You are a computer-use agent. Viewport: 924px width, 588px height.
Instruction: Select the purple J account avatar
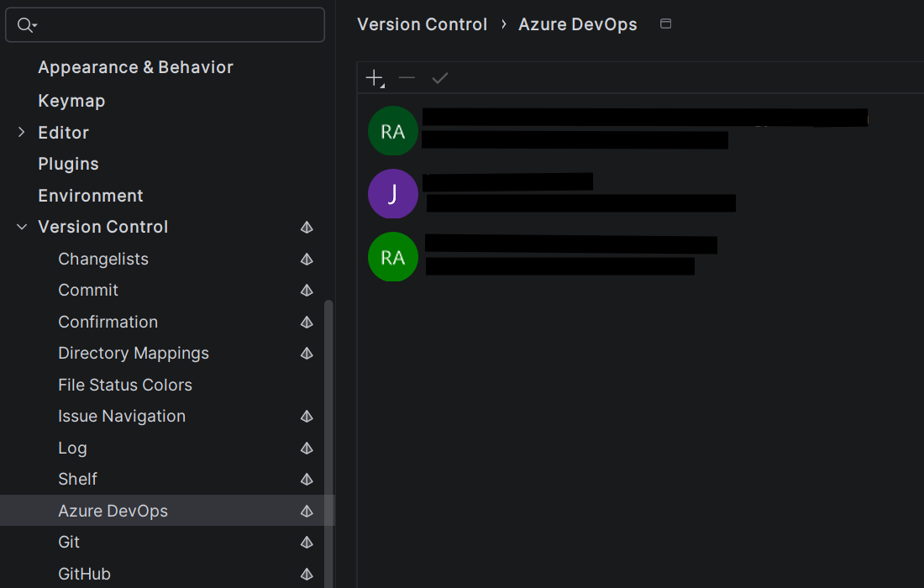click(x=393, y=194)
